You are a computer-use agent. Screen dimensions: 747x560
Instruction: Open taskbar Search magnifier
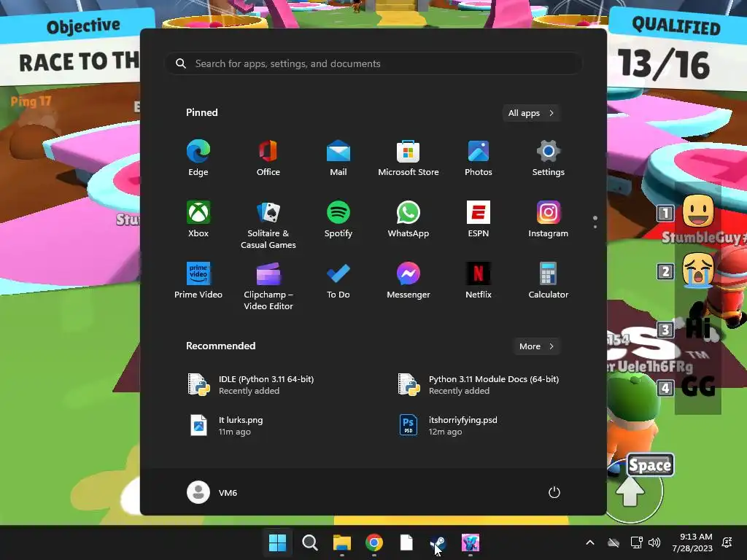pyautogui.click(x=309, y=542)
